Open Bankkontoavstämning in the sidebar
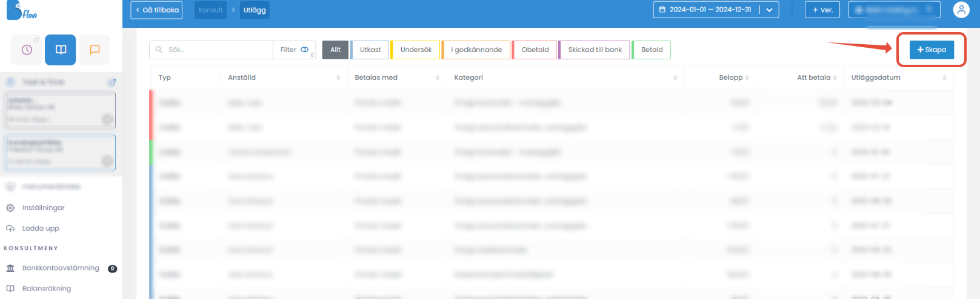Viewport: 980px width, 299px height. (x=61, y=268)
